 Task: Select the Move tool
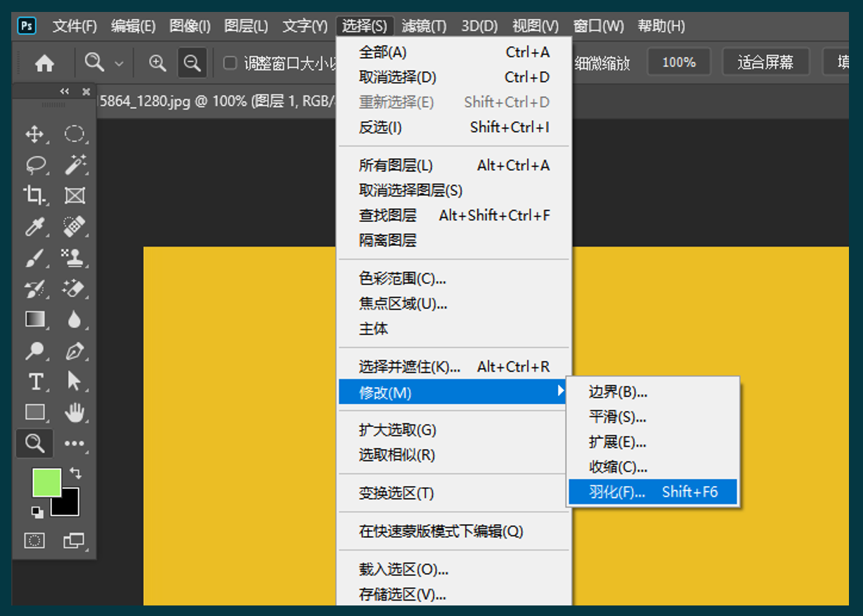tap(34, 134)
